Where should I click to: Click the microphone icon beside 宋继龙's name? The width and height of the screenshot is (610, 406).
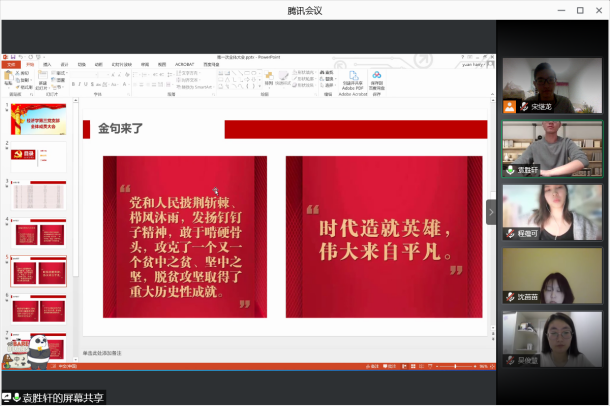pos(510,105)
